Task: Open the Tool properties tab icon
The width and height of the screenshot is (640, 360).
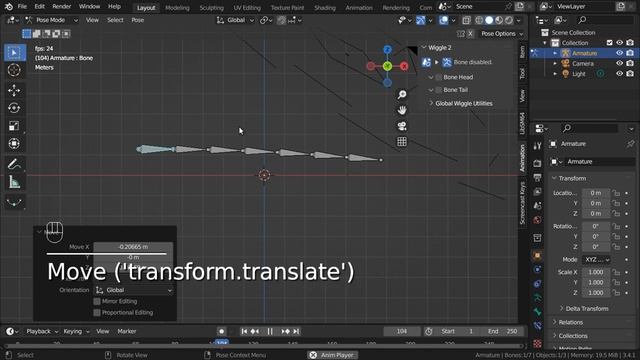Action: point(537,146)
